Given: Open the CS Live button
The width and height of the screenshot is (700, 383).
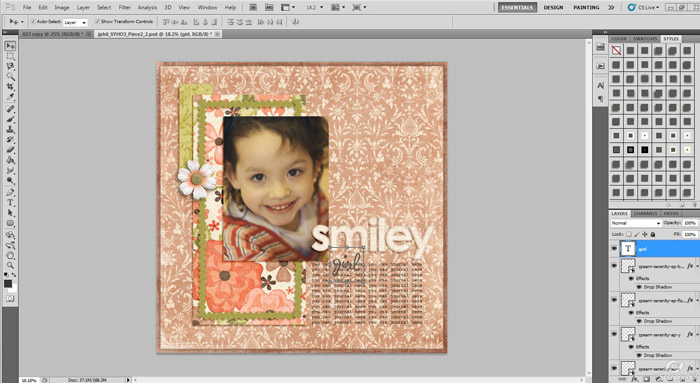Looking at the screenshot, I should coord(643,7).
